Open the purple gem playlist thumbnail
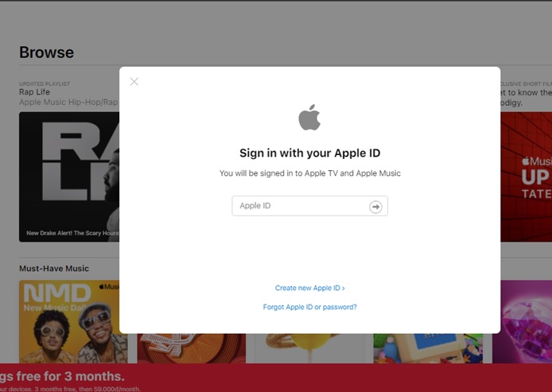This screenshot has height=392, width=552. pyautogui.click(x=522, y=321)
